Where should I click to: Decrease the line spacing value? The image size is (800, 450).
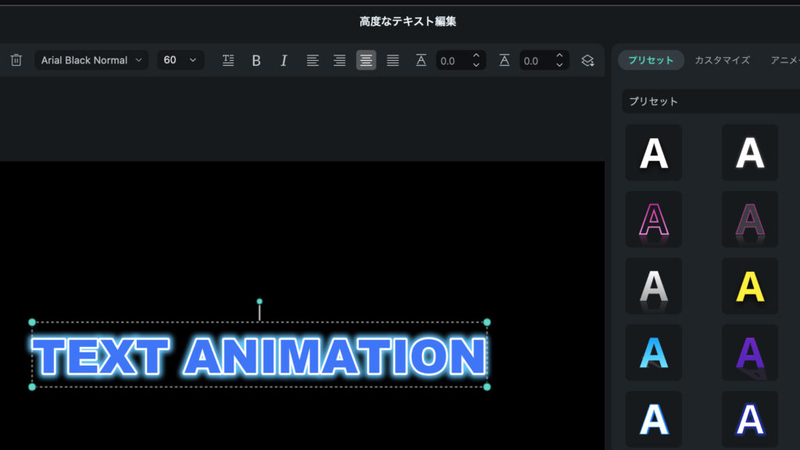pos(560,65)
